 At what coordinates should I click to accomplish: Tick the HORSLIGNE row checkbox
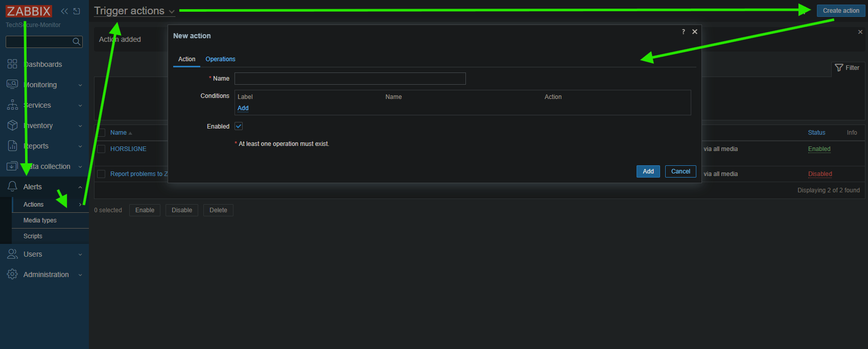point(101,149)
